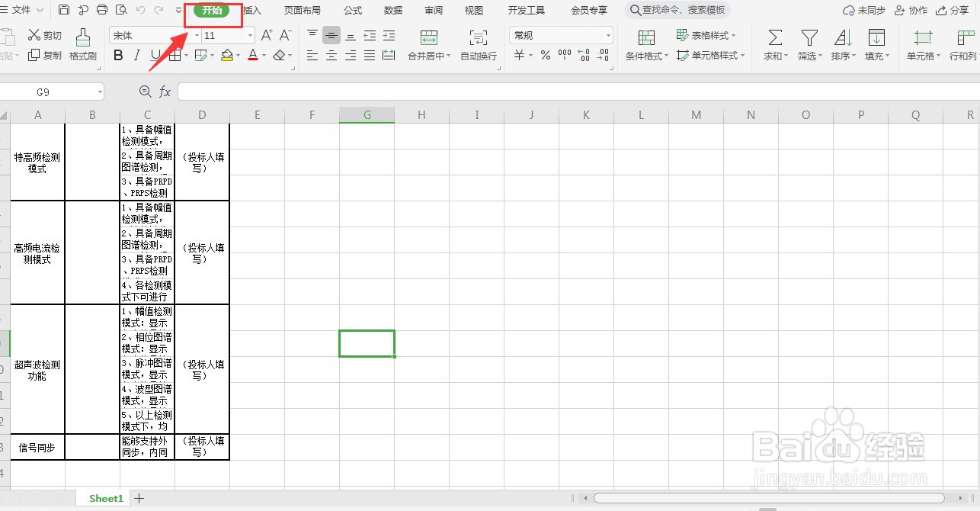Center text horizontally in the cell

pos(331,55)
